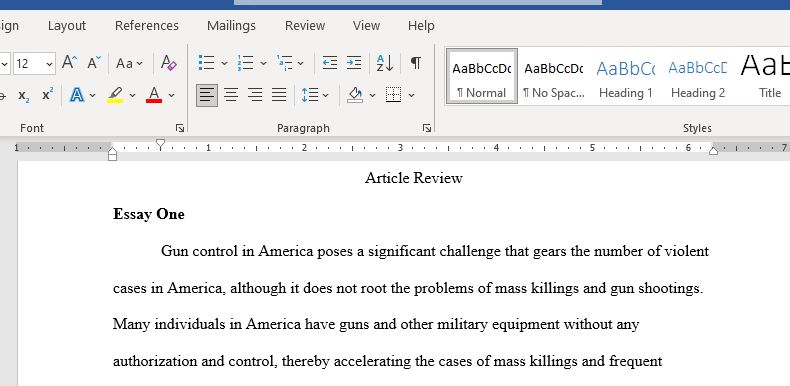
Task: Toggle superscript formatting
Action: pos(47,95)
